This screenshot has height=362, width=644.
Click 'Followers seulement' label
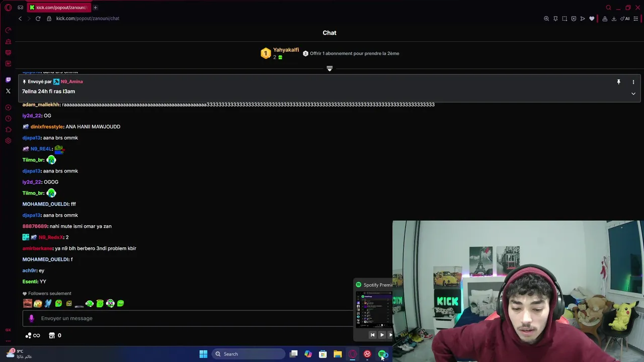[x=50, y=294]
